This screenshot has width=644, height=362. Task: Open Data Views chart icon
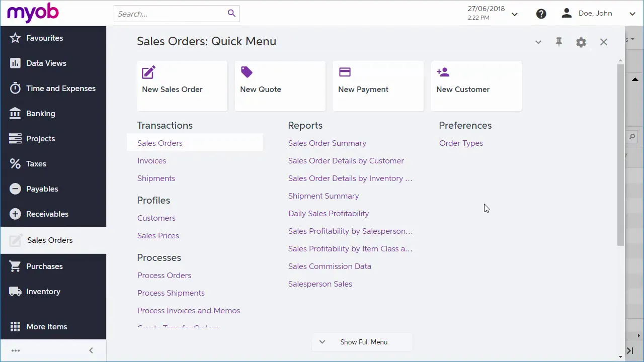pos(15,63)
